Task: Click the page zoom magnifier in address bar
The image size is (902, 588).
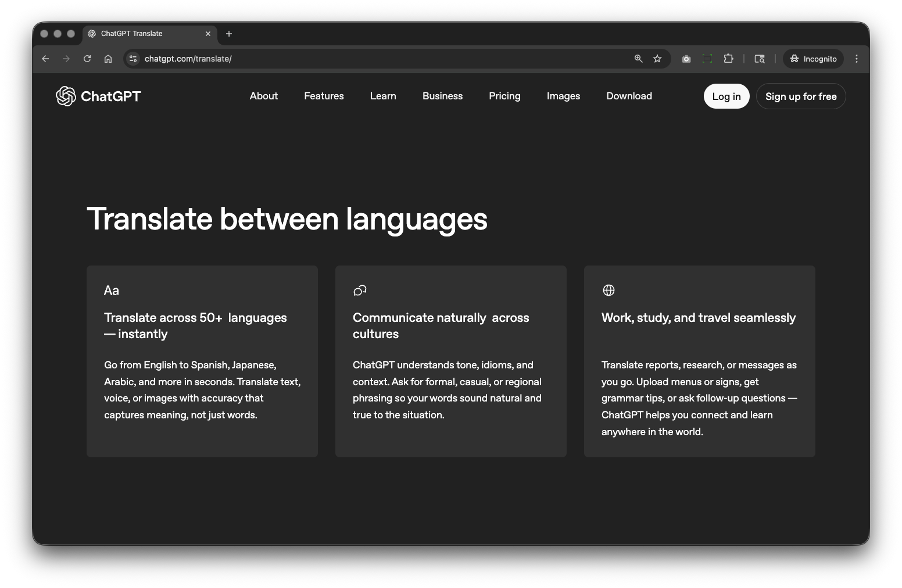Action: click(638, 59)
